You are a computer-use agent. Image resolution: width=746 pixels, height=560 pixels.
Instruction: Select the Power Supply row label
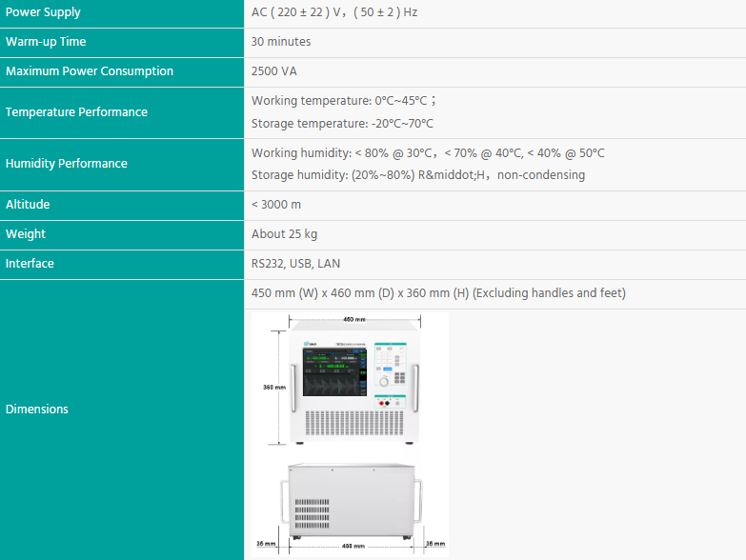pos(44,12)
